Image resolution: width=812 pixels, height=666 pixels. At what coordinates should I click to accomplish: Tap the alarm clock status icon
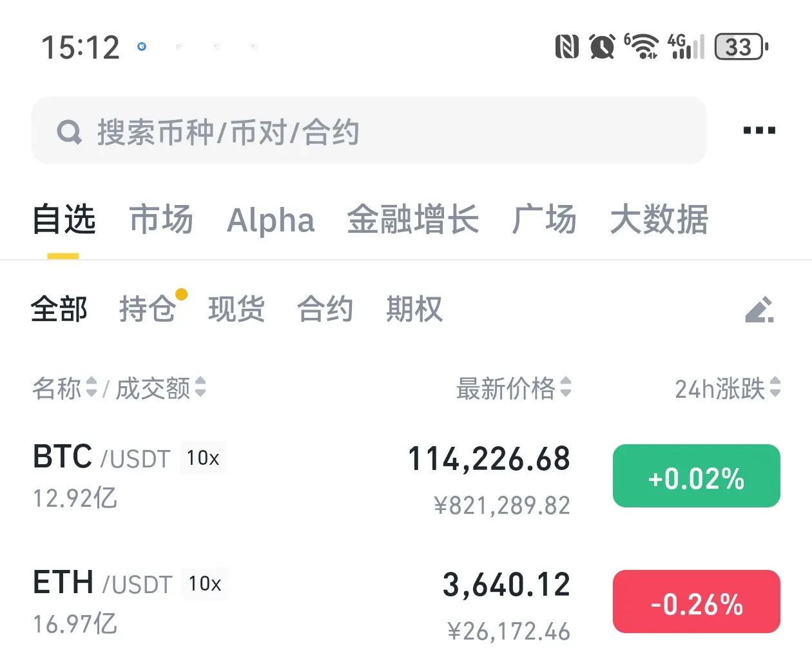click(603, 47)
